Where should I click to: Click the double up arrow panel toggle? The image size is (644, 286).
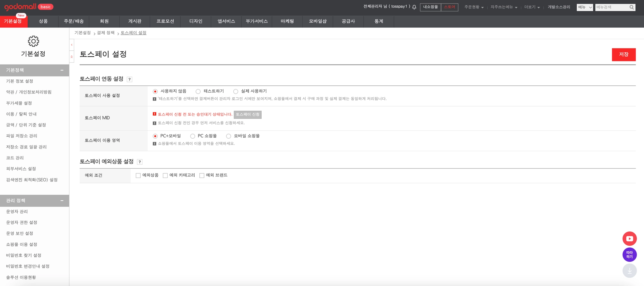tap(72, 57)
